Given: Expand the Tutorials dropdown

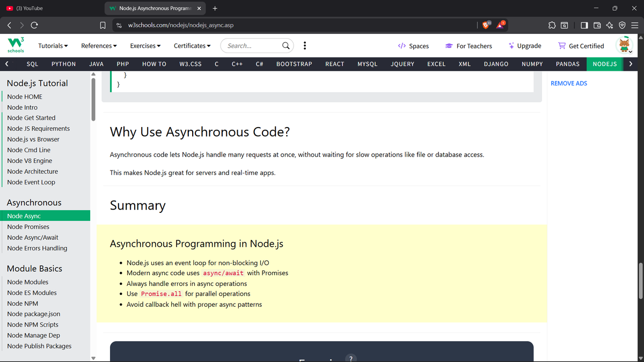Looking at the screenshot, I should click(53, 46).
